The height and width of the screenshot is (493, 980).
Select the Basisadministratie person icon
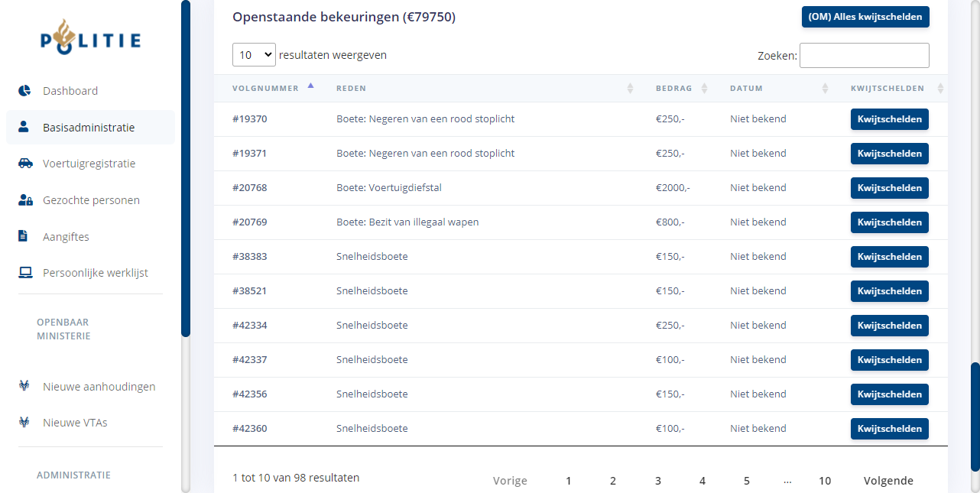click(24, 127)
